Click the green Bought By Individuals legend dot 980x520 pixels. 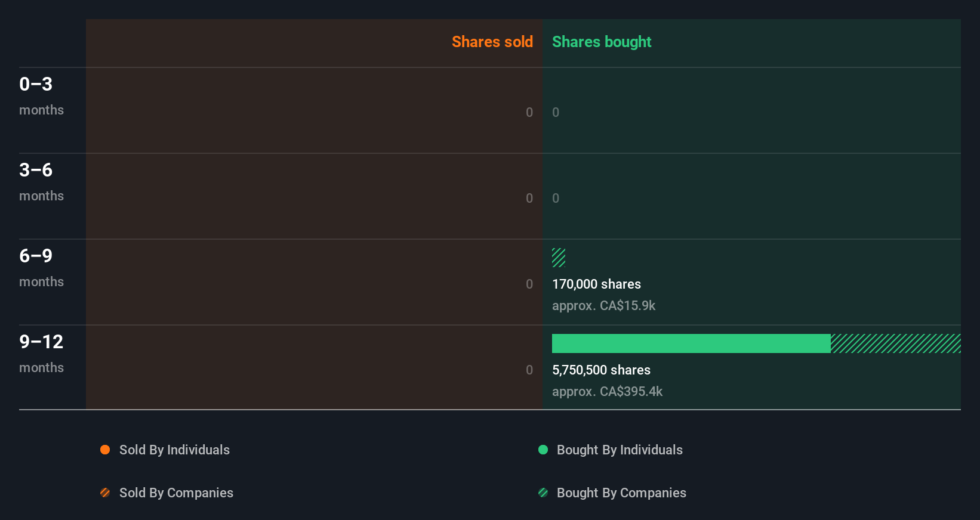543,450
